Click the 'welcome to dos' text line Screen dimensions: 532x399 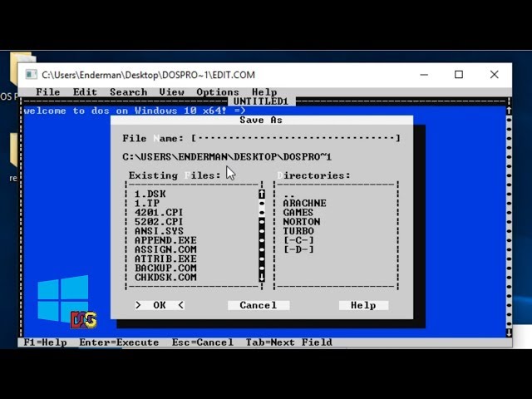tap(135, 111)
